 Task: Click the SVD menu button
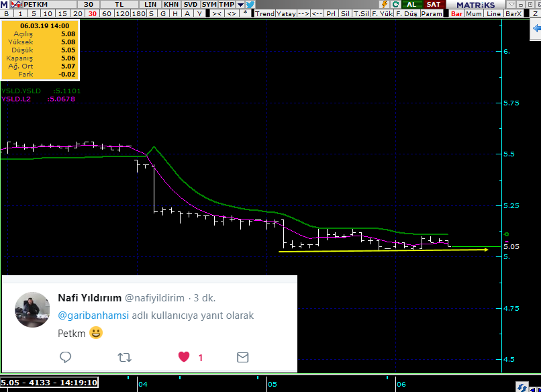pos(191,5)
